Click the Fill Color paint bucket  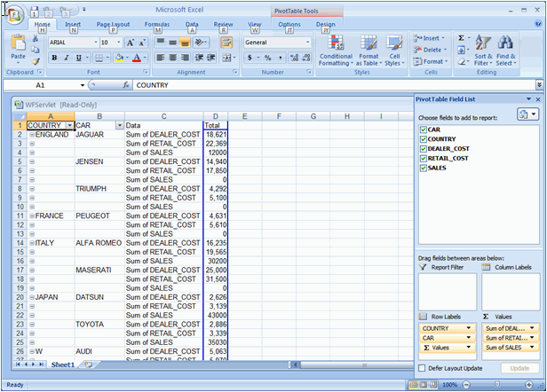tap(119, 58)
